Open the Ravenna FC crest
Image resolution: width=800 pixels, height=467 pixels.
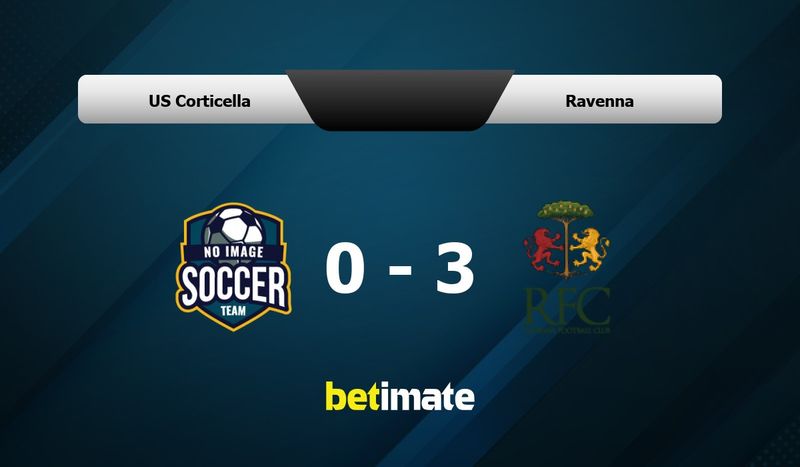(x=566, y=267)
